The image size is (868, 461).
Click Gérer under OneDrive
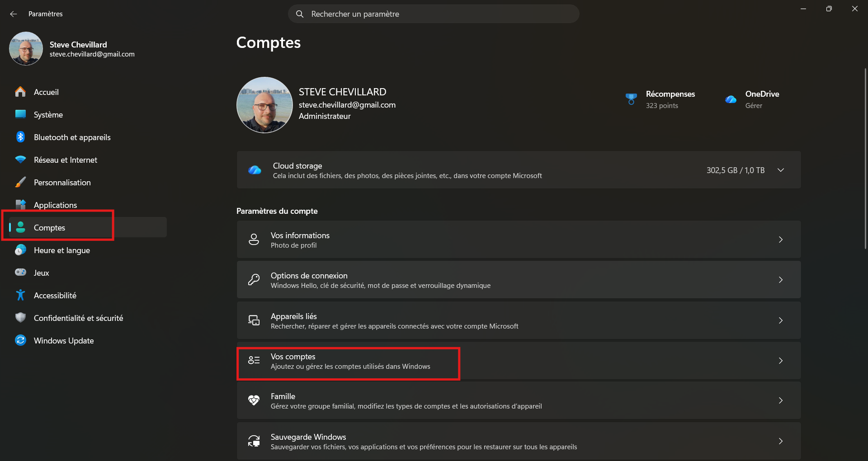pyautogui.click(x=754, y=106)
